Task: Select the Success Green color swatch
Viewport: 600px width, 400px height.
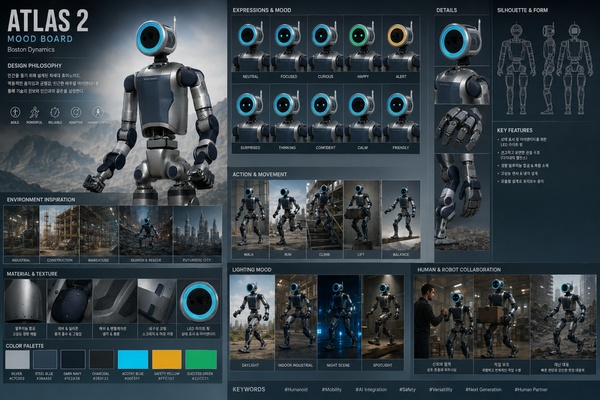Action: (x=201, y=359)
